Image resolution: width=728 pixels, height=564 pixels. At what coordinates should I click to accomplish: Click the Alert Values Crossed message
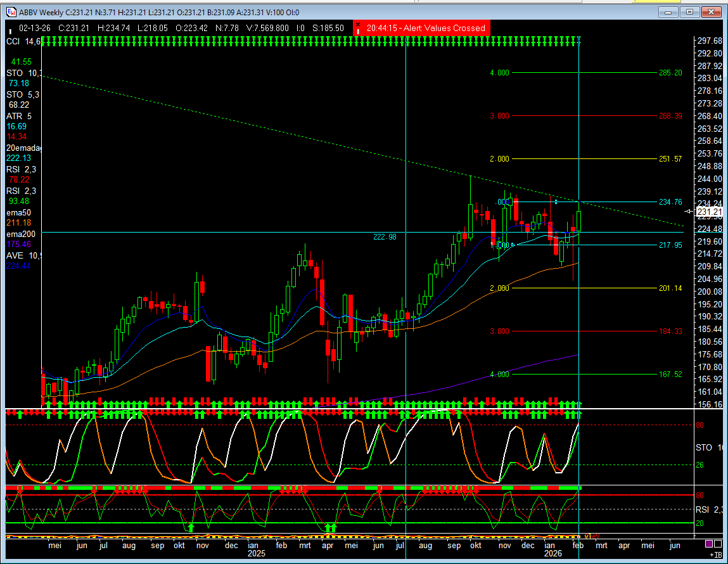pos(424,28)
